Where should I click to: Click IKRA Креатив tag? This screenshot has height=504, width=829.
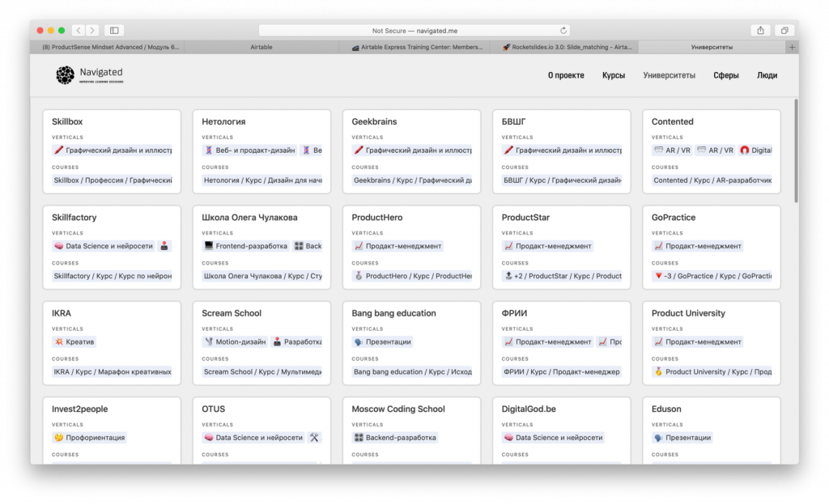[x=74, y=342]
